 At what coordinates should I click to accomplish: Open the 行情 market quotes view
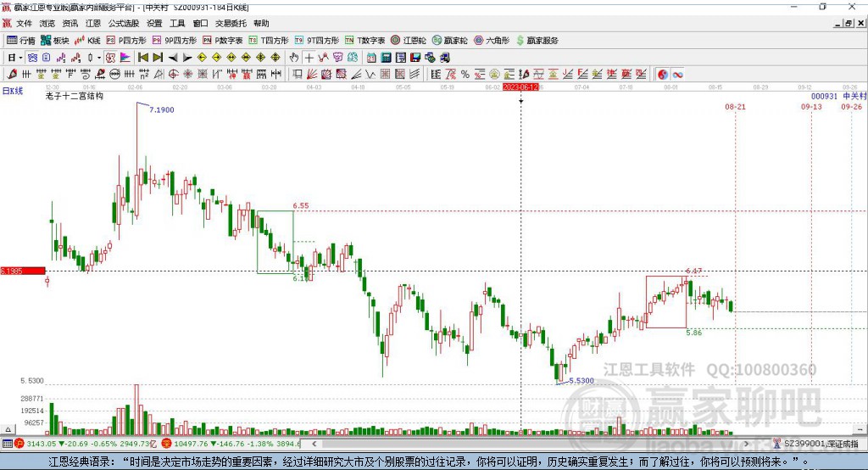[x=20, y=41]
